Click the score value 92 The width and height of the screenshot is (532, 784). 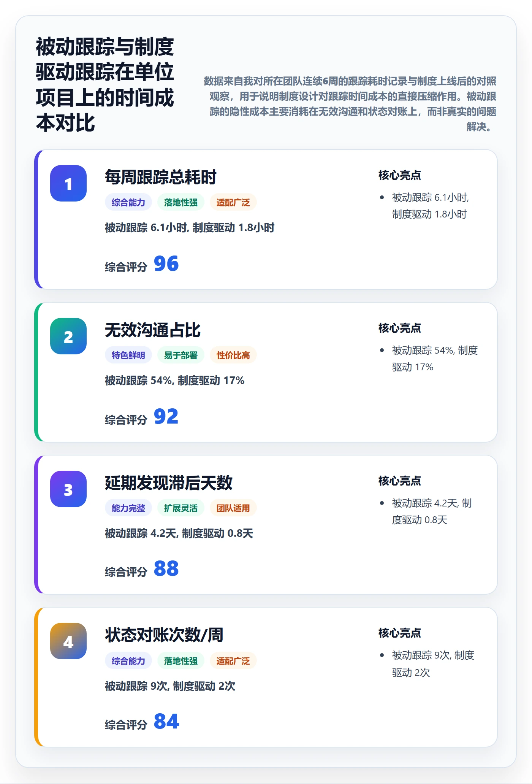click(x=166, y=416)
